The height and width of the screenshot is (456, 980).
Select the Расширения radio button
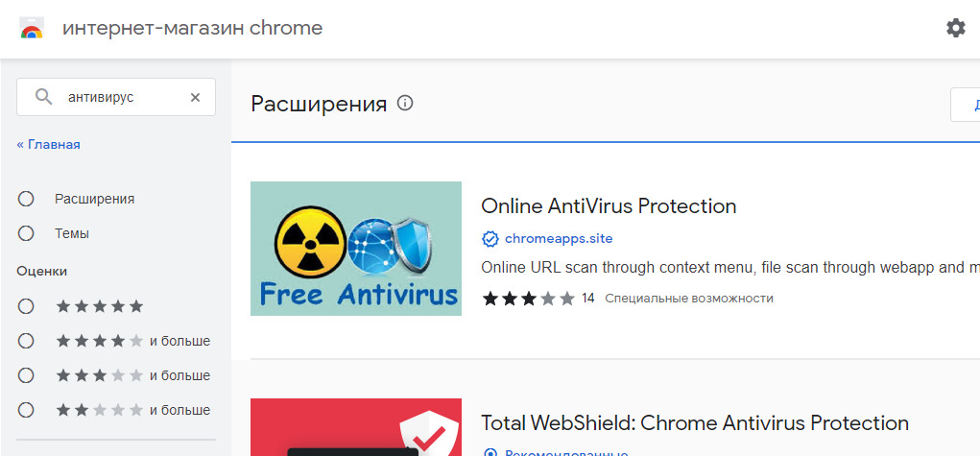click(x=26, y=199)
